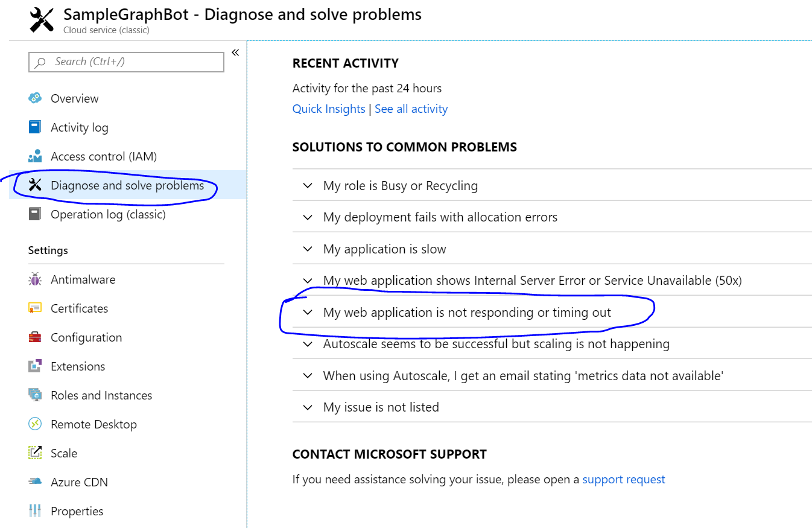Open Roles and Instances icon
The width and height of the screenshot is (812, 528).
35,395
